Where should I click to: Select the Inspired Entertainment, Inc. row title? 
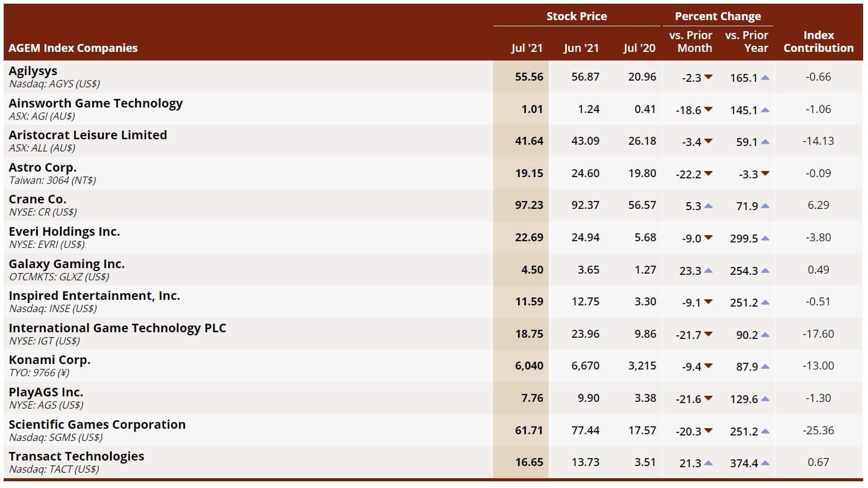point(94,296)
